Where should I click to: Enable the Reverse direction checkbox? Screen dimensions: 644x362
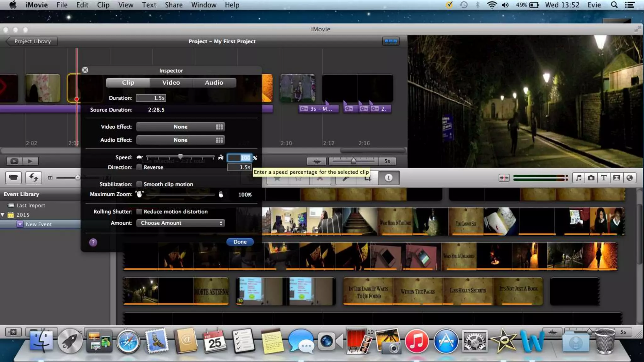point(139,167)
